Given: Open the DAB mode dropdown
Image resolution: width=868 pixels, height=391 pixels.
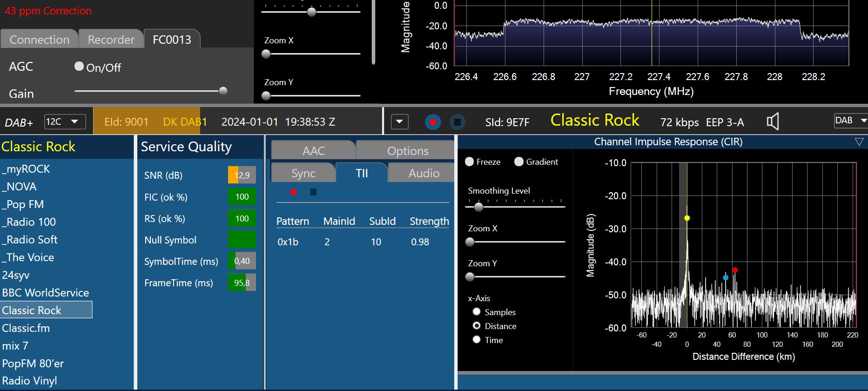Looking at the screenshot, I should tap(850, 121).
